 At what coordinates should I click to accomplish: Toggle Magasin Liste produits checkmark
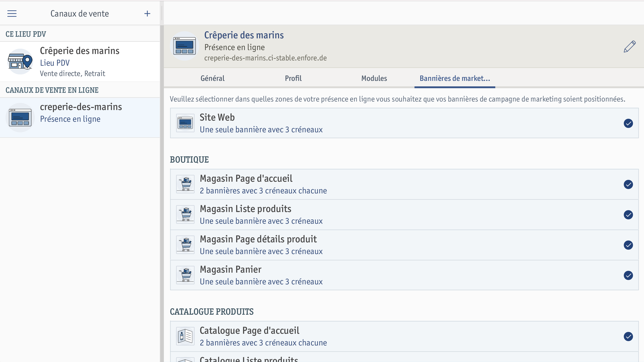click(628, 215)
